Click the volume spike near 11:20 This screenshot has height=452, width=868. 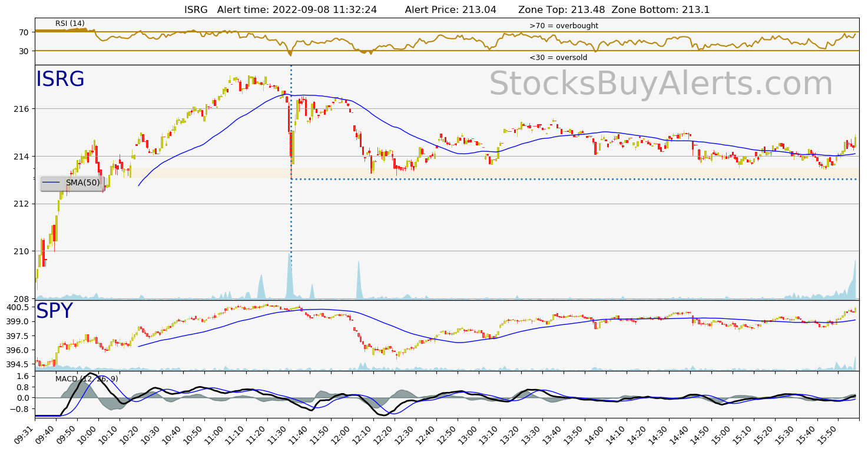[261, 286]
